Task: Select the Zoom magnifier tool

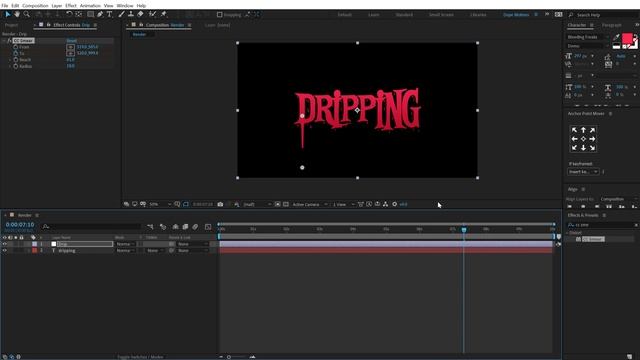Action: click(27, 14)
